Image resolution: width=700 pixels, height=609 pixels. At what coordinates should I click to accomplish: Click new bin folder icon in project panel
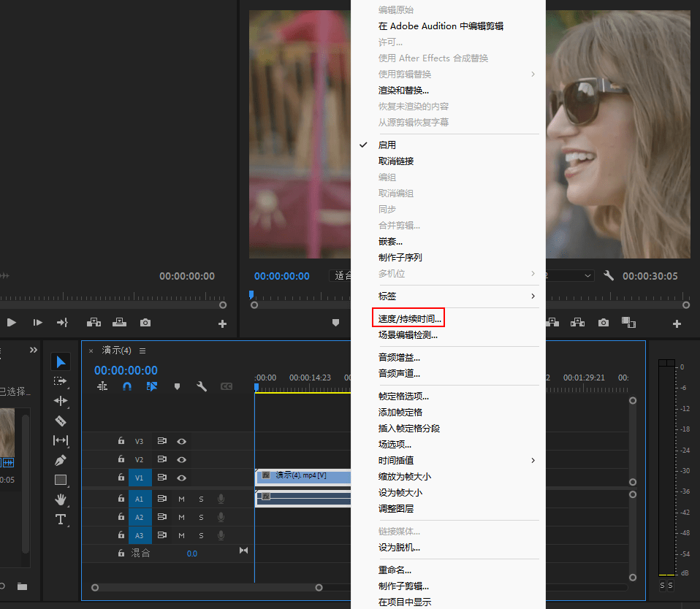click(23, 586)
